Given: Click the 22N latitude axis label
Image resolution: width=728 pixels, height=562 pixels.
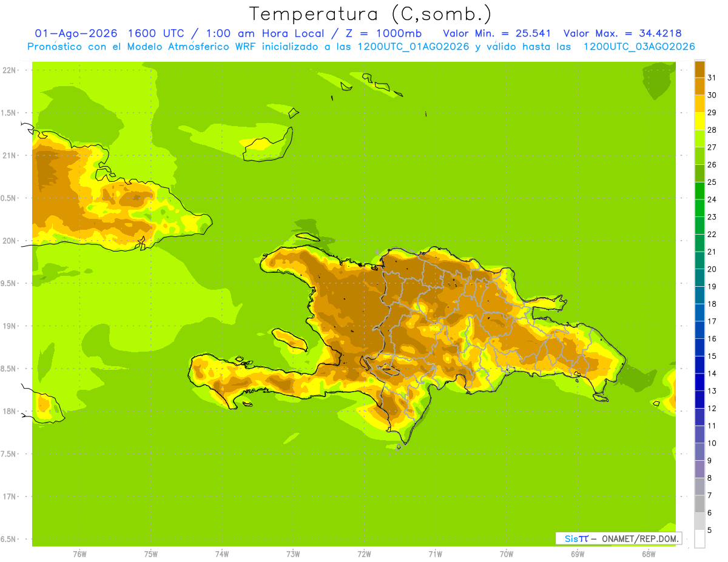Looking at the screenshot, I should pos(10,70).
